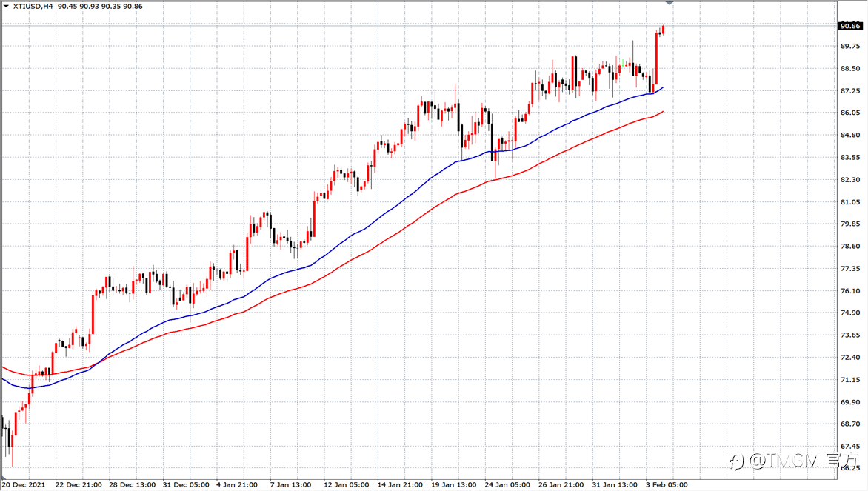Click the XTIUSD,H4 chart title
The image size is (868, 491).
click(x=33, y=7)
